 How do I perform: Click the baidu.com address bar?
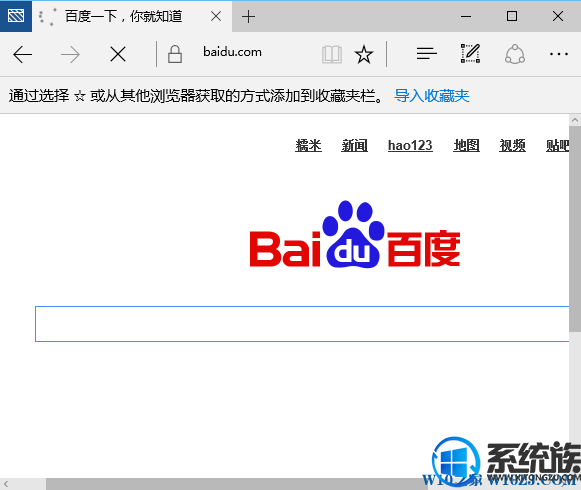click(x=232, y=52)
